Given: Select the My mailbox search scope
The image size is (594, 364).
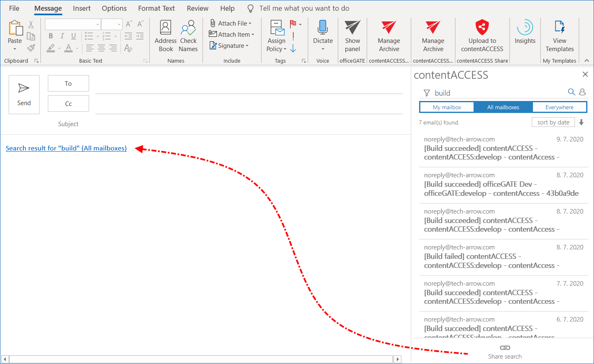Looking at the screenshot, I should point(447,107).
